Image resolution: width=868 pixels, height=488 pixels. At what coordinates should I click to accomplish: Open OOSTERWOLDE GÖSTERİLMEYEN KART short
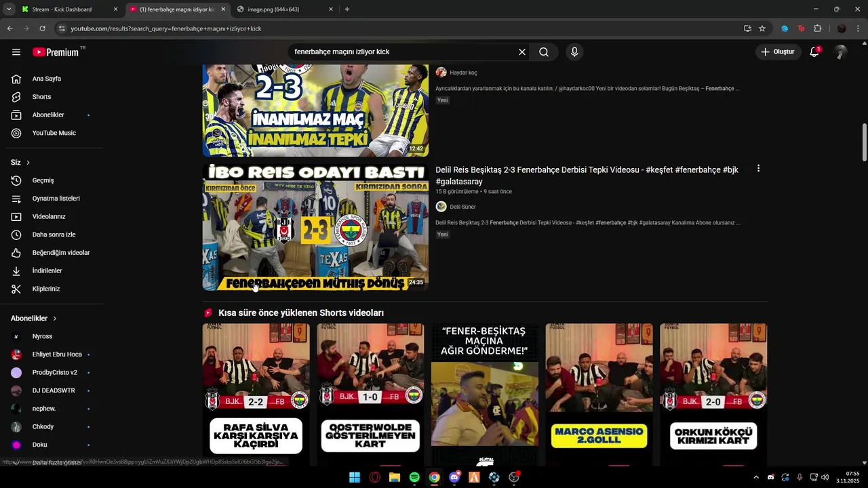[x=370, y=394]
